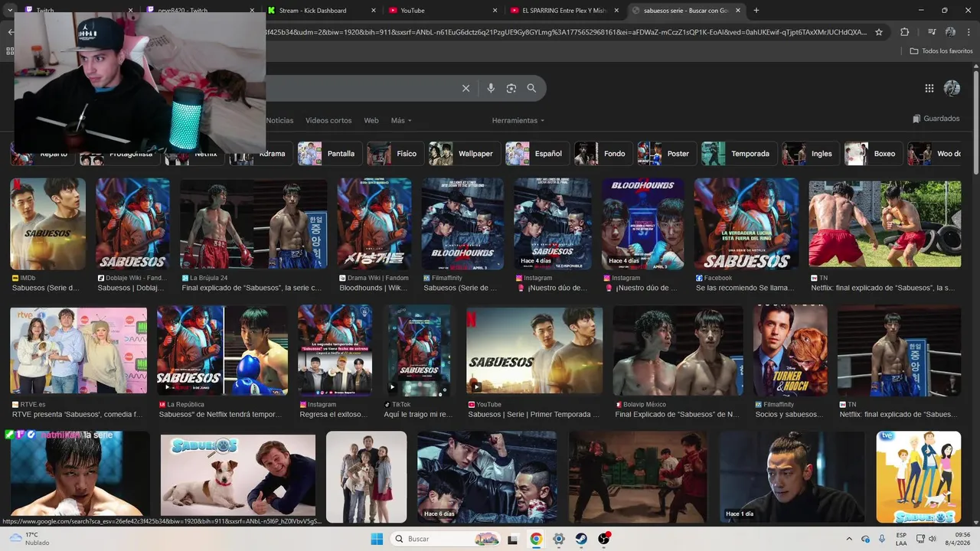The image size is (980, 551).
Task: Bookmark this page with the star icon
Action: [x=879, y=32]
